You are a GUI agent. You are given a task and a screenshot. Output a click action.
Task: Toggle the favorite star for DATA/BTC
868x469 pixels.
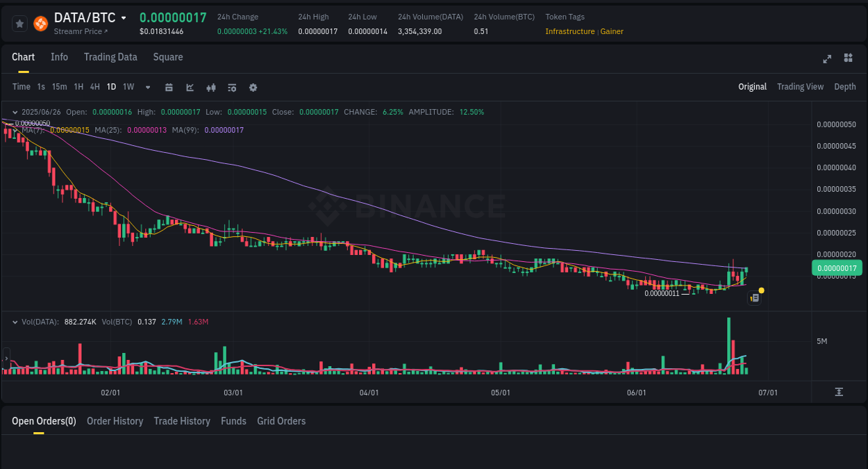(19, 23)
